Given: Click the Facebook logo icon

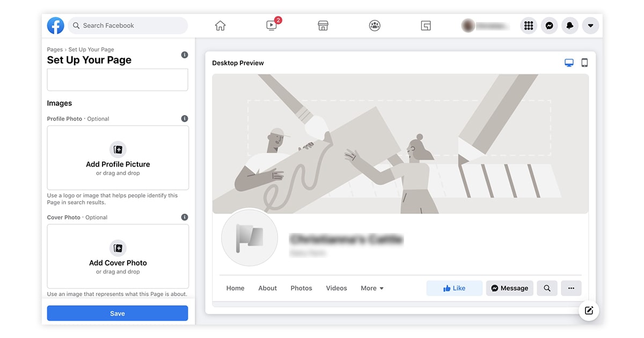Looking at the screenshot, I should pyautogui.click(x=55, y=26).
